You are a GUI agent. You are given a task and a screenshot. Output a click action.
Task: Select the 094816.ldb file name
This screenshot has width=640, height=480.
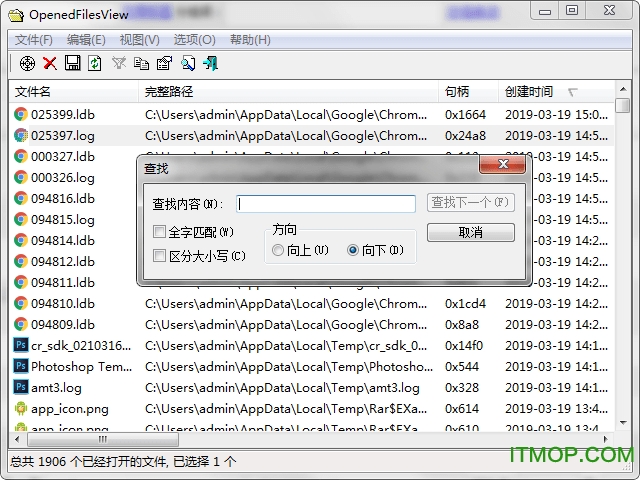63,198
